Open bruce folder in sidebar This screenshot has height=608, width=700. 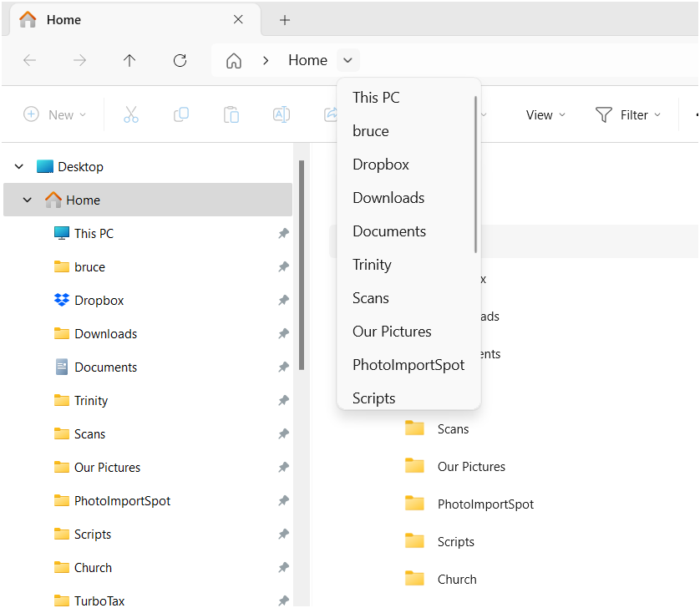tap(89, 266)
